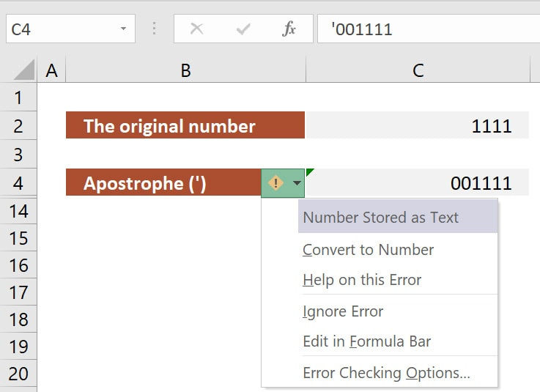Click the error warning icon beside C4
The width and height of the screenshot is (540, 392).
pyautogui.click(x=275, y=183)
